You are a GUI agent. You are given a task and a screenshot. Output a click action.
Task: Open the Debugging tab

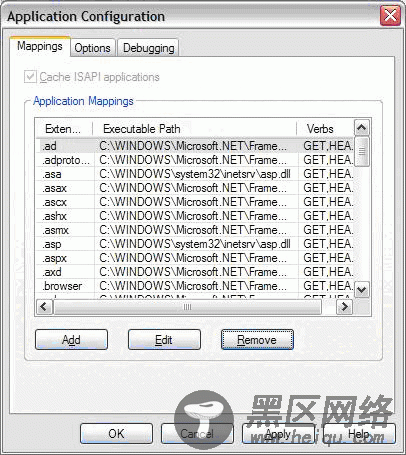[x=148, y=48]
